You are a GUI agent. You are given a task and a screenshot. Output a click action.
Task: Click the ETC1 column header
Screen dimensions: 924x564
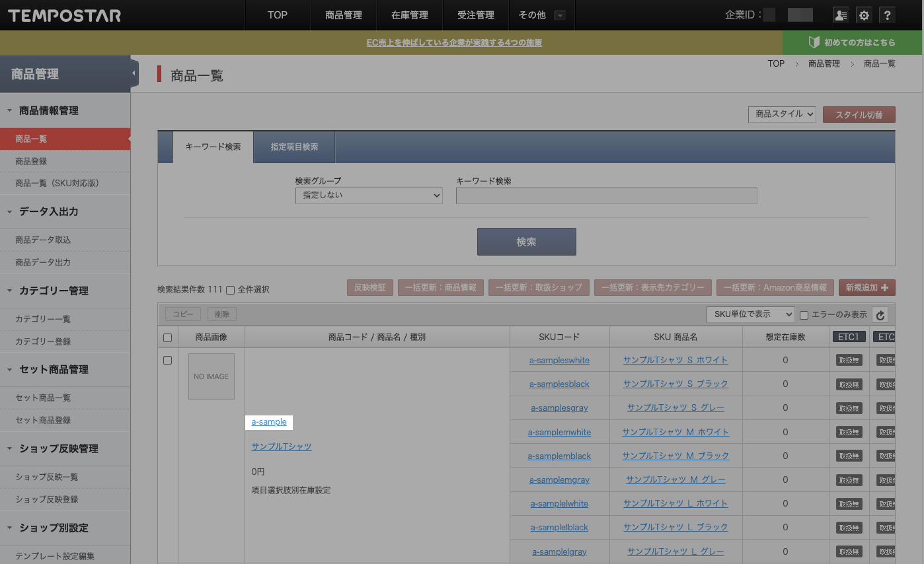[x=849, y=337]
